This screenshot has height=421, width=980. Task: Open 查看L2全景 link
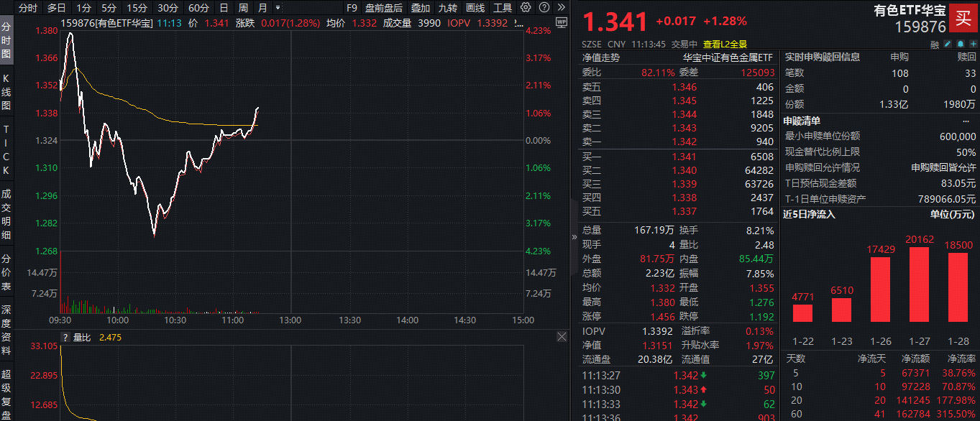coord(725,44)
